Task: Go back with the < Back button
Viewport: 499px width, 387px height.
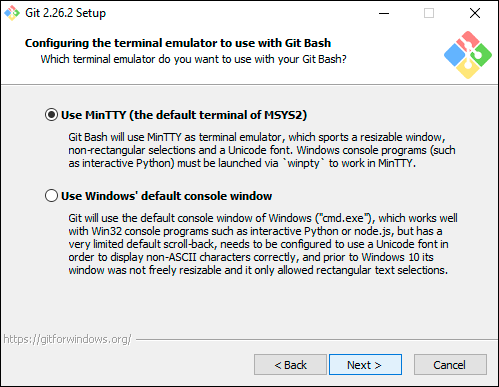Action: (290, 365)
